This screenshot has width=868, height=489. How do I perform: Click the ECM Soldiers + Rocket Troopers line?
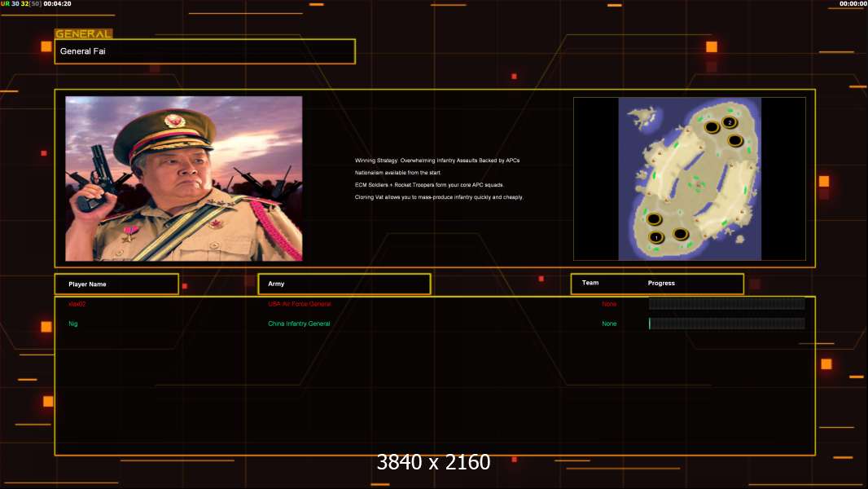(430, 185)
